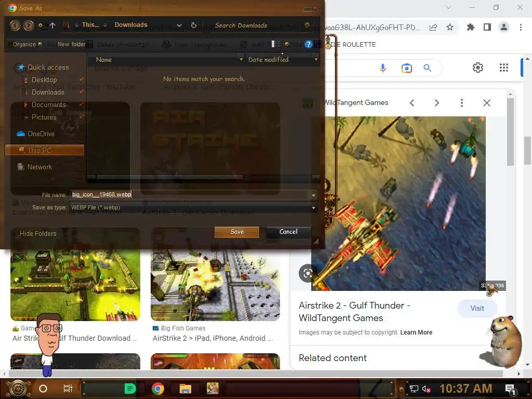532x399 pixels.
Task: Open Learn More copyright link
Action: click(x=416, y=332)
